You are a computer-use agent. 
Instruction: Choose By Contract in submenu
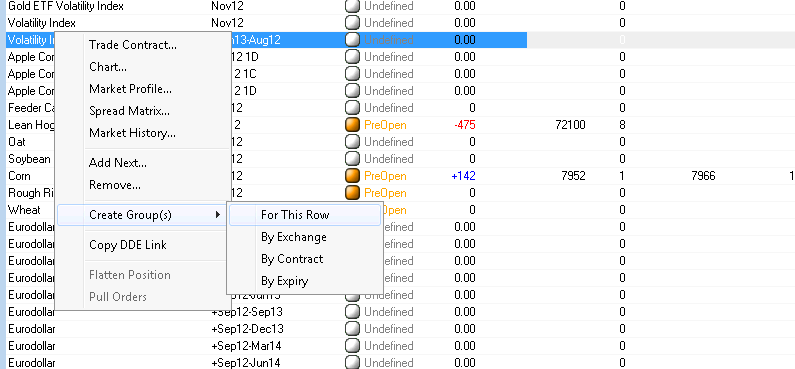pos(292,259)
